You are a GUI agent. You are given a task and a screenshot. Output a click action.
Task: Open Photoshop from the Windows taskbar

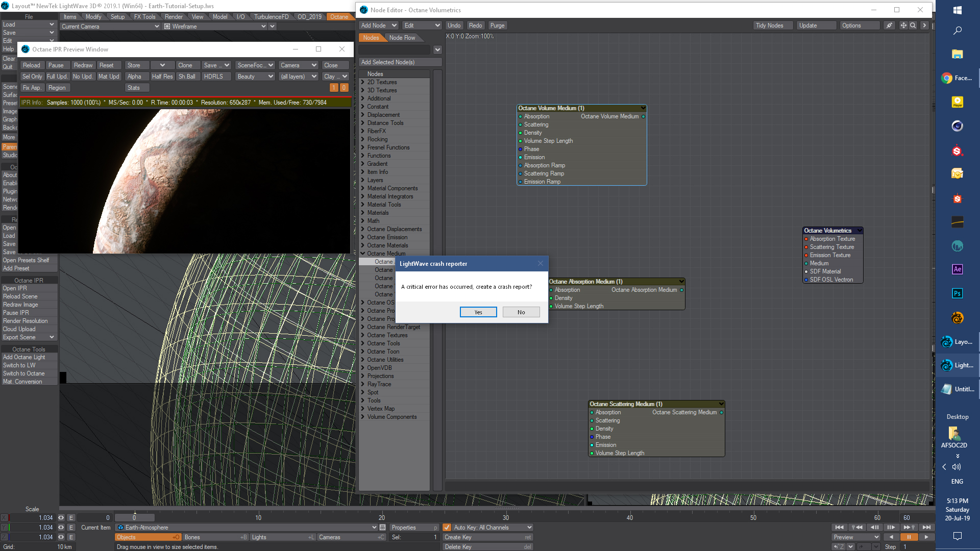coord(957,293)
